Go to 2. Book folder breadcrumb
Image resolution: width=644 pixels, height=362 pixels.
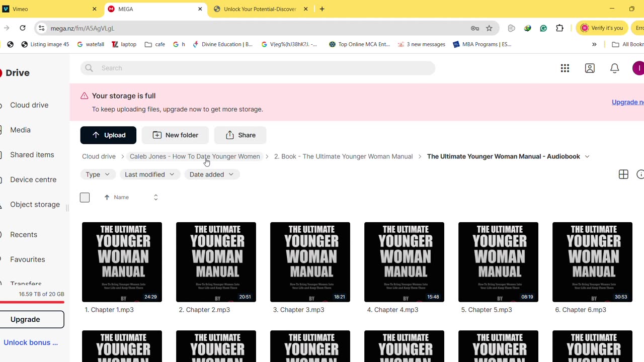pyautogui.click(x=343, y=156)
